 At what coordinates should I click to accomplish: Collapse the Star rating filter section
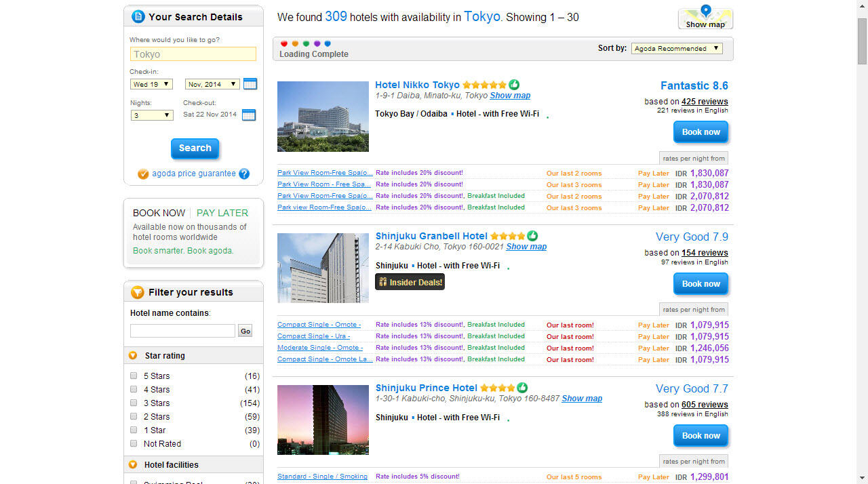[133, 355]
